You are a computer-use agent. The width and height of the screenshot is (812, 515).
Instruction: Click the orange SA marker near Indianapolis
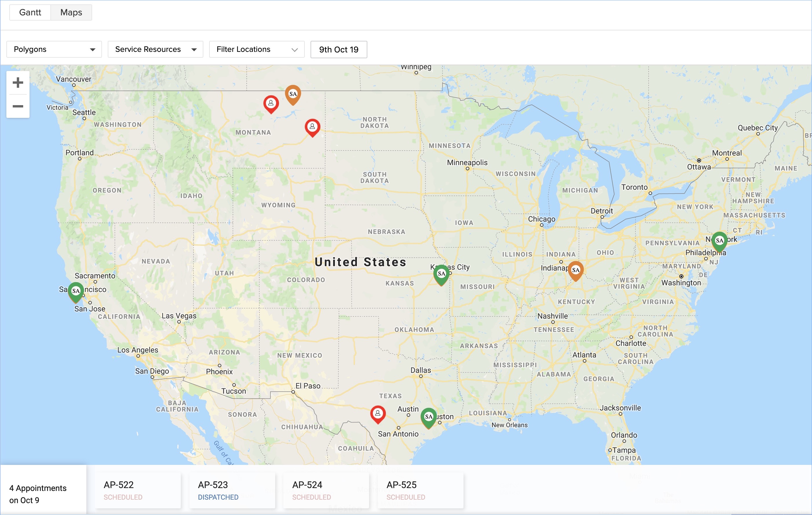click(x=576, y=270)
